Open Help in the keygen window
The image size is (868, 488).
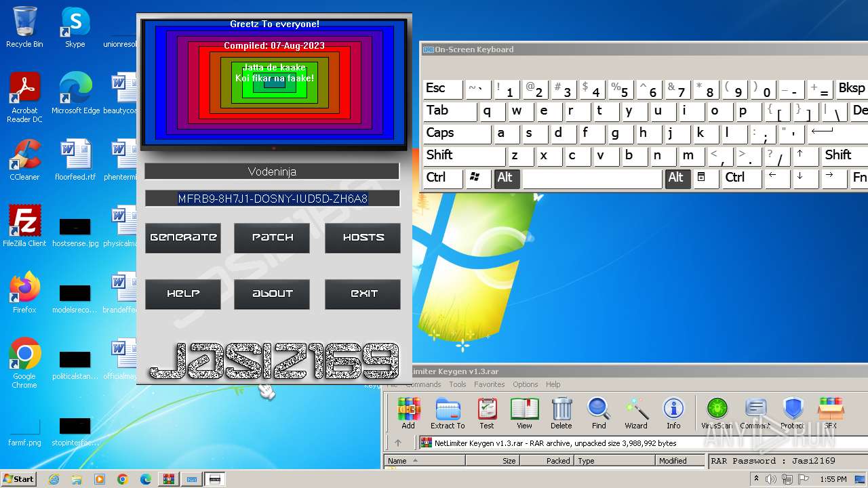(x=183, y=294)
